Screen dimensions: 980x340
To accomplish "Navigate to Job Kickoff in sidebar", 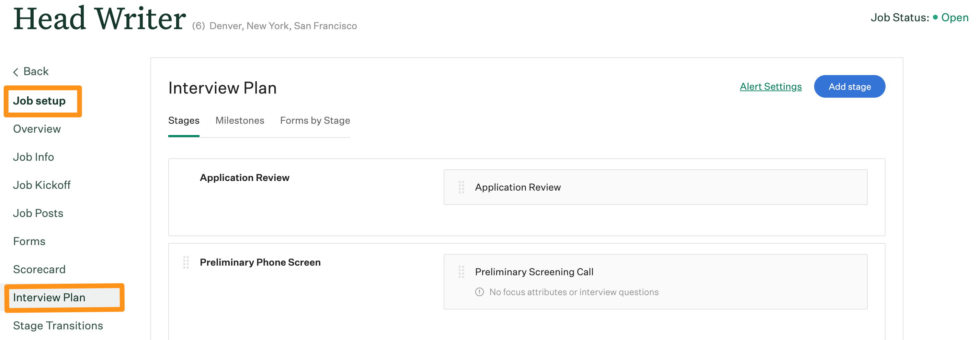I will [42, 185].
